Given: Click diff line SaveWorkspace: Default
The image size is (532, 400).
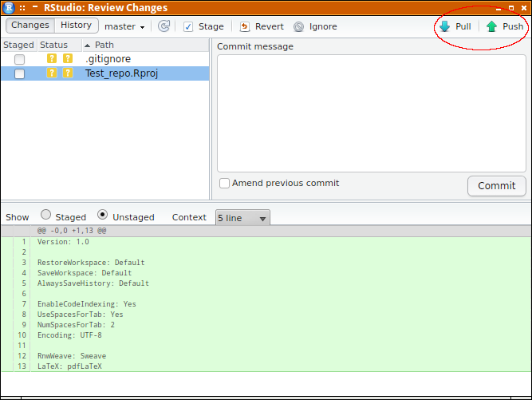Looking at the screenshot, I should [x=85, y=273].
